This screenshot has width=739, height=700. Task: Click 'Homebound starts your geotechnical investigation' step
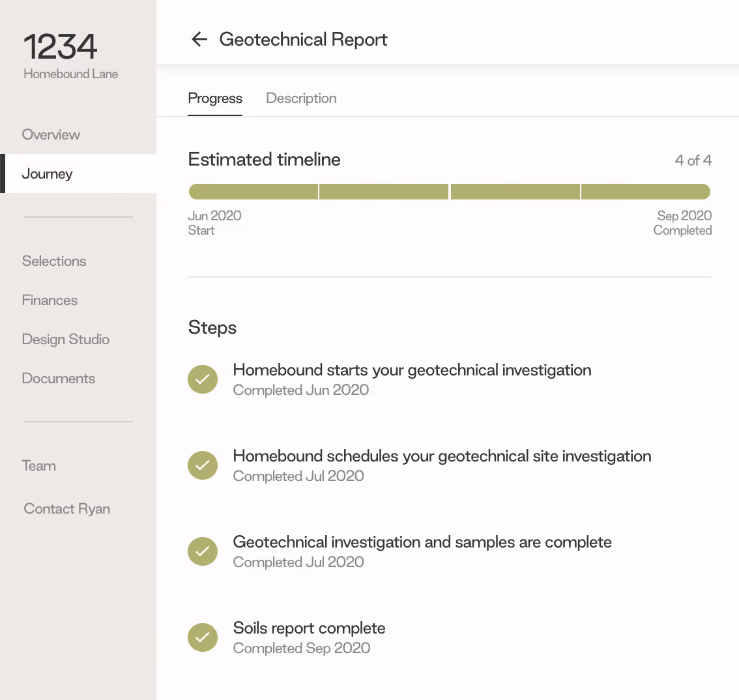click(x=412, y=370)
